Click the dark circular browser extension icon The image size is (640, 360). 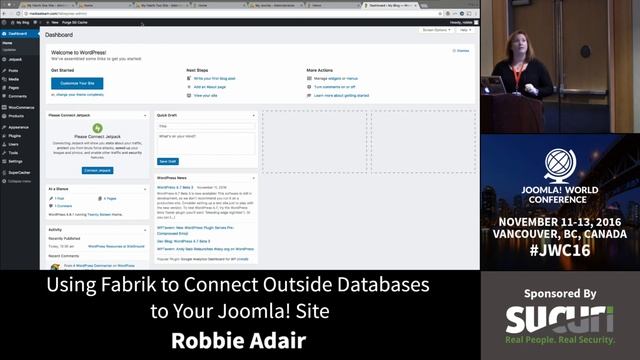462,13
